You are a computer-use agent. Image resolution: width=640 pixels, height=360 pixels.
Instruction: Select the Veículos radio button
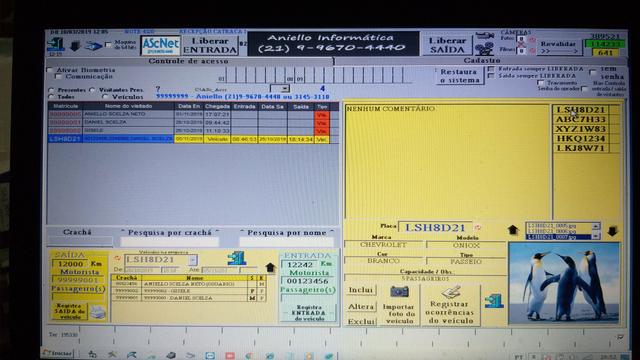tap(105, 97)
